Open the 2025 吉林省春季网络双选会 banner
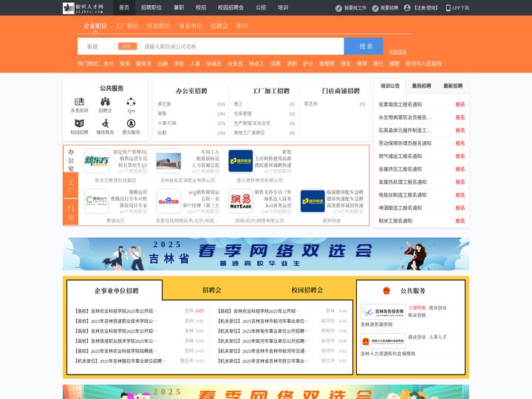 click(266, 253)
